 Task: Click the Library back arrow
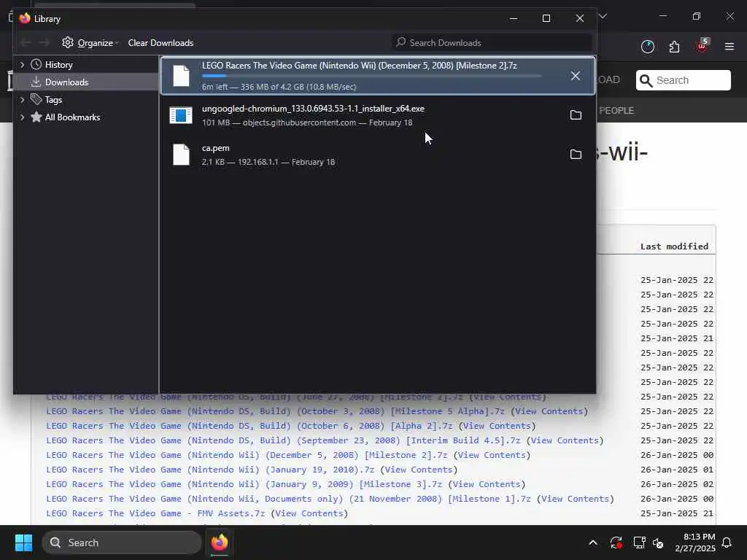click(26, 43)
